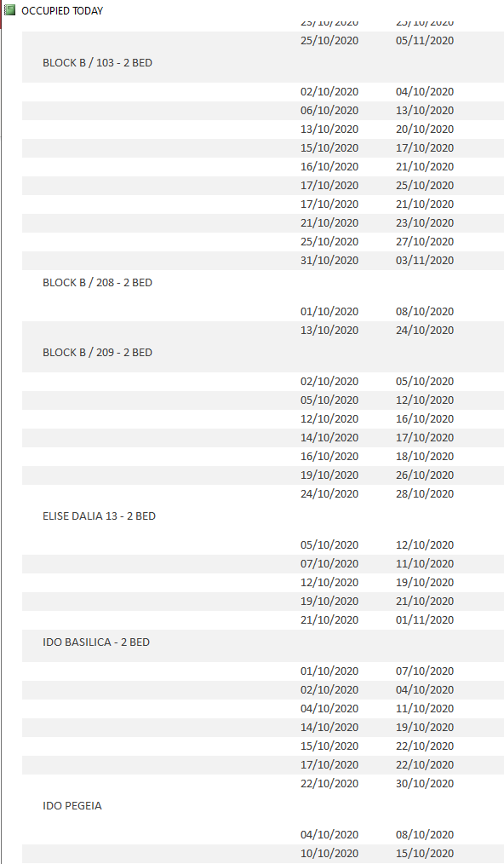
Task: Select start date 10/10/2020 under Ido Pegeia
Action: [329, 854]
